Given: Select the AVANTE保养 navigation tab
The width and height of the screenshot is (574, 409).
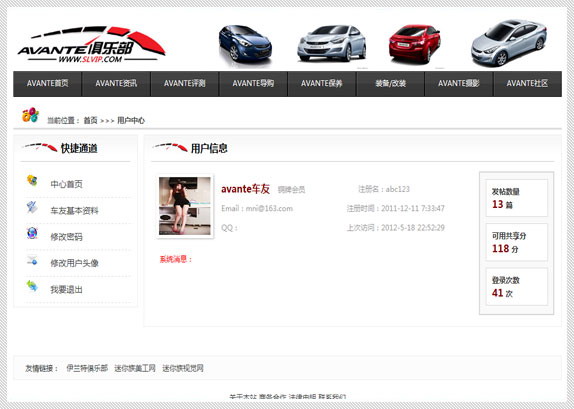Looking at the screenshot, I should [322, 83].
